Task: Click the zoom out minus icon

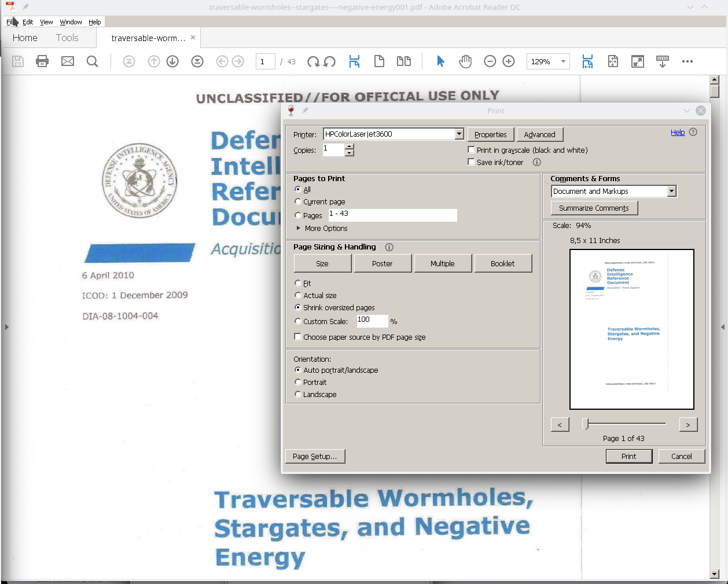Action: pos(490,61)
